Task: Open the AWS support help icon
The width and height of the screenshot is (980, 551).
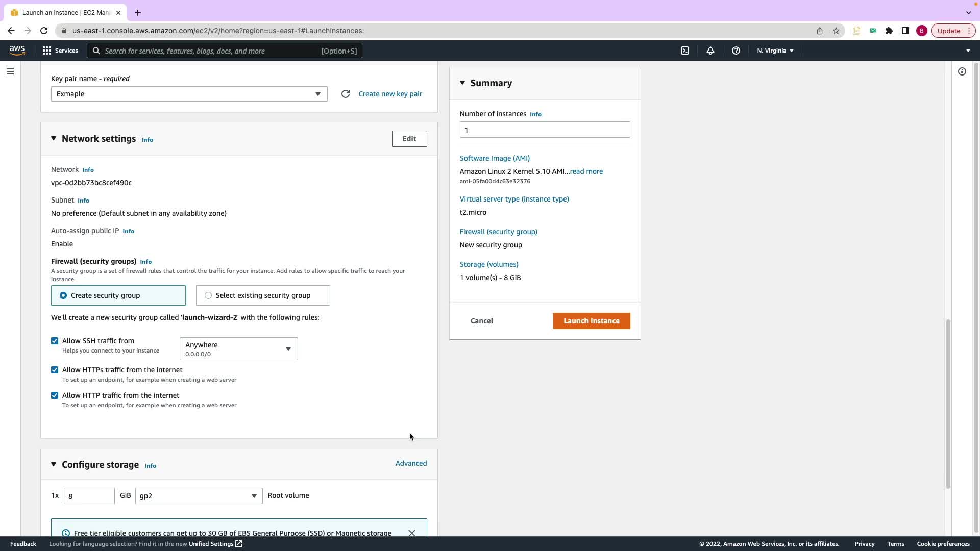Action: point(736,51)
